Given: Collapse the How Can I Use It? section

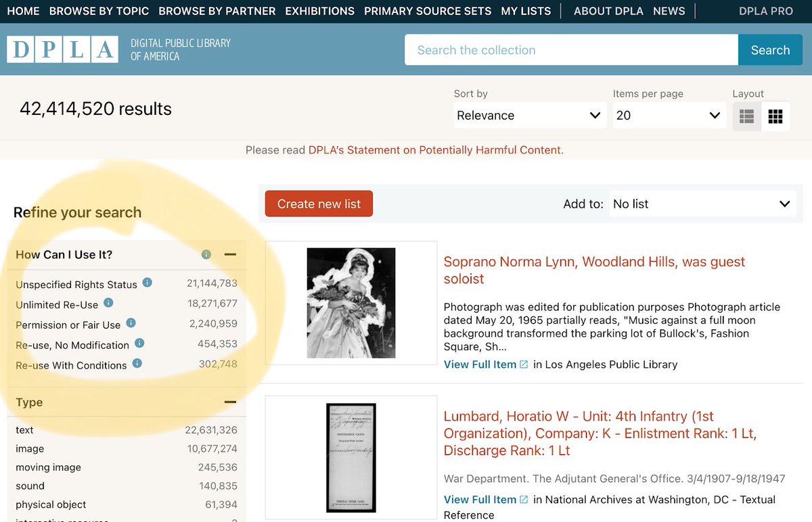Looking at the screenshot, I should [x=230, y=255].
